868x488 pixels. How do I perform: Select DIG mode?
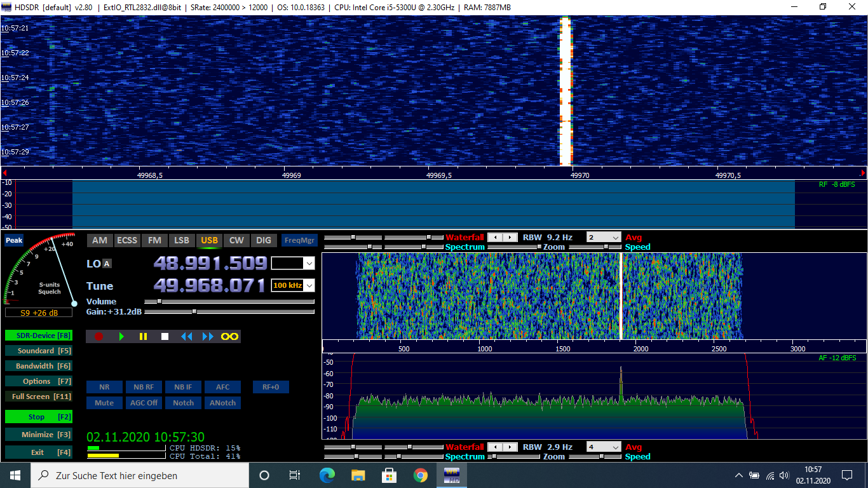click(264, 240)
